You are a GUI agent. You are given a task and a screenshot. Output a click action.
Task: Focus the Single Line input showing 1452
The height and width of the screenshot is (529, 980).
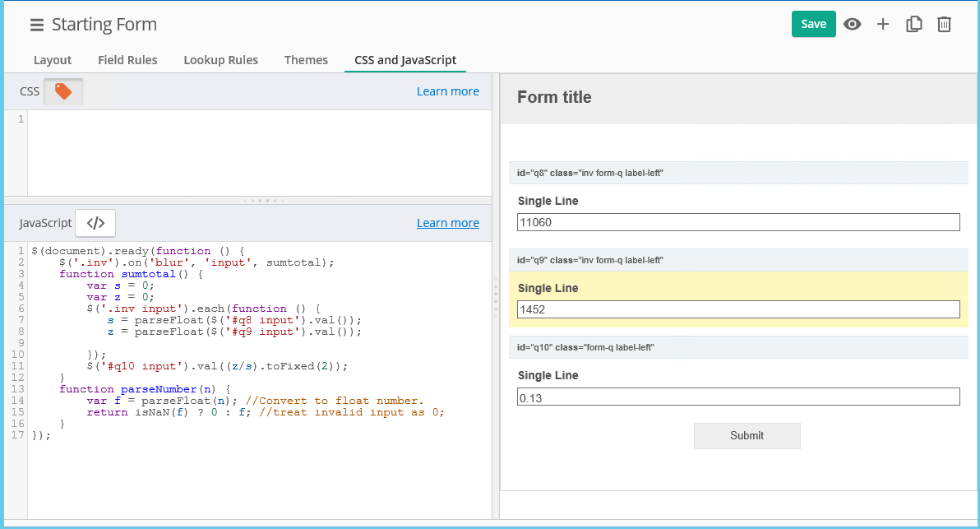click(738, 309)
